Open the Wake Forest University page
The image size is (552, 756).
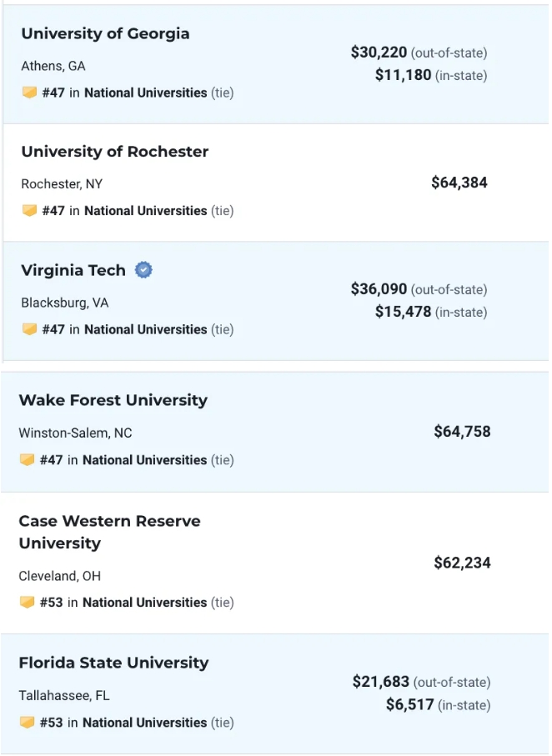[x=113, y=401]
